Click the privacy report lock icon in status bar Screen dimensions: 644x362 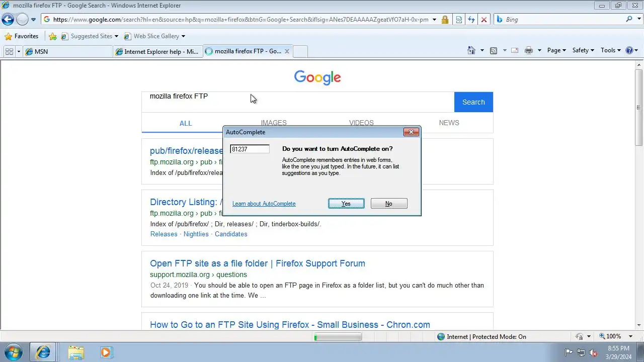579,337
